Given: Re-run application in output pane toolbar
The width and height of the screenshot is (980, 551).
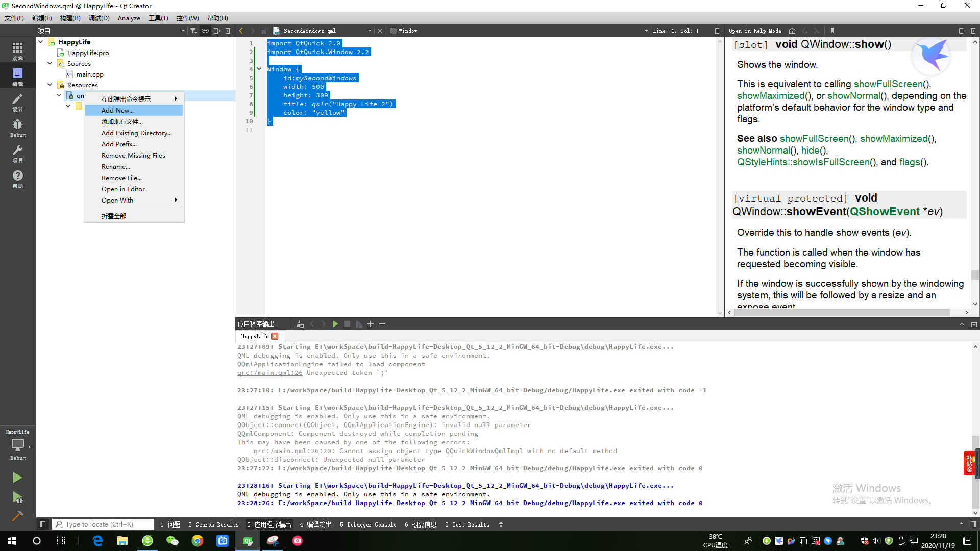Looking at the screenshot, I should point(335,324).
